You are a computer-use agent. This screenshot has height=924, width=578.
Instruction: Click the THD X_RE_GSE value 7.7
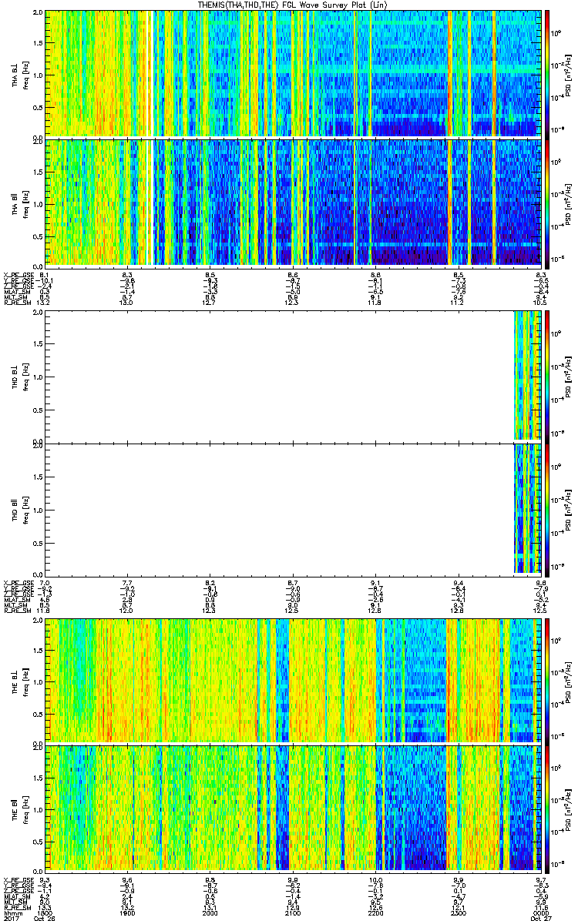click(127, 582)
